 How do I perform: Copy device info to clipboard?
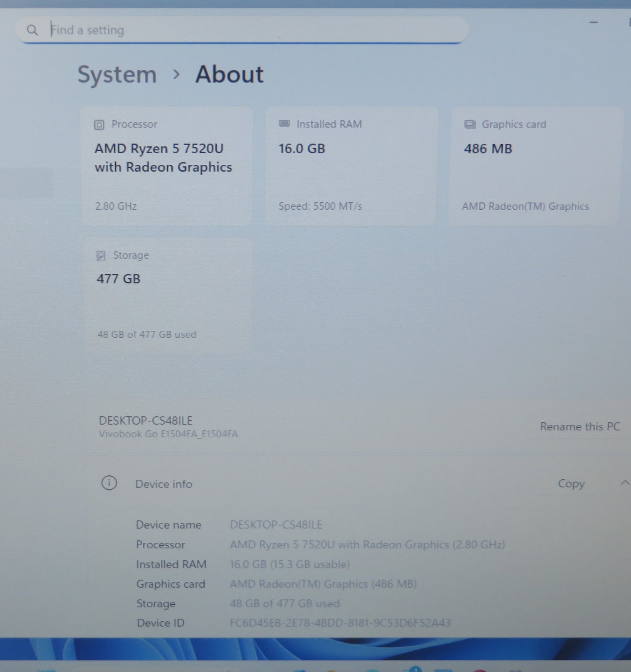pos(571,484)
